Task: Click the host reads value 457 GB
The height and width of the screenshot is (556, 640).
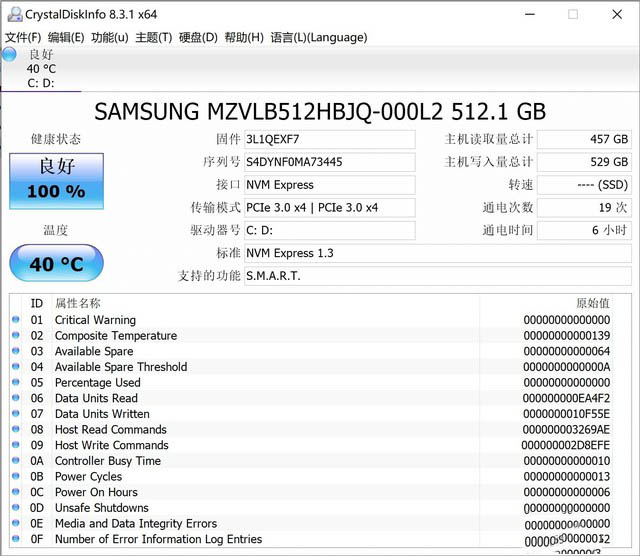Action: point(584,139)
